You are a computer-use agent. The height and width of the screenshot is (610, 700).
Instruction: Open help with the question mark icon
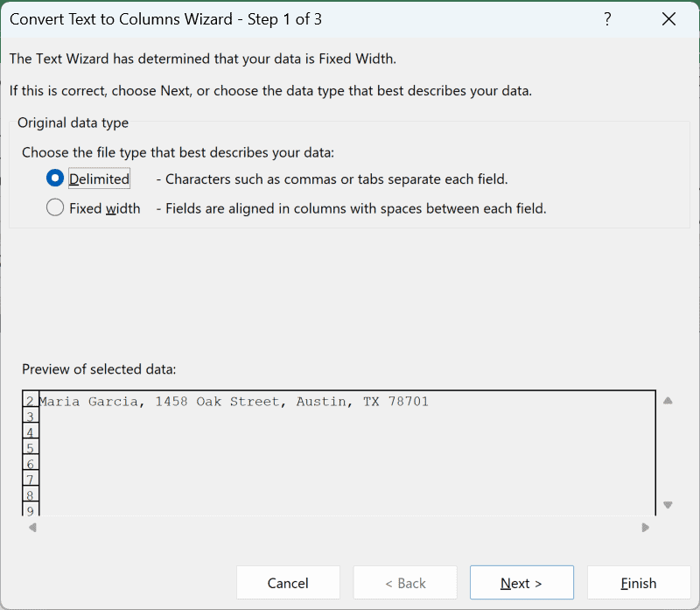click(607, 19)
